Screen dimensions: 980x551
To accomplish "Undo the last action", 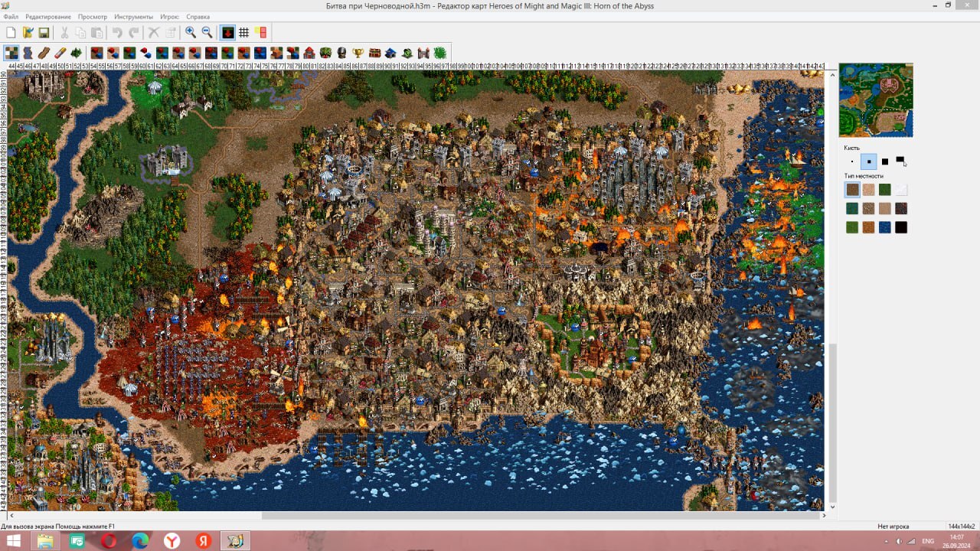I will pyautogui.click(x=117, y=32).
